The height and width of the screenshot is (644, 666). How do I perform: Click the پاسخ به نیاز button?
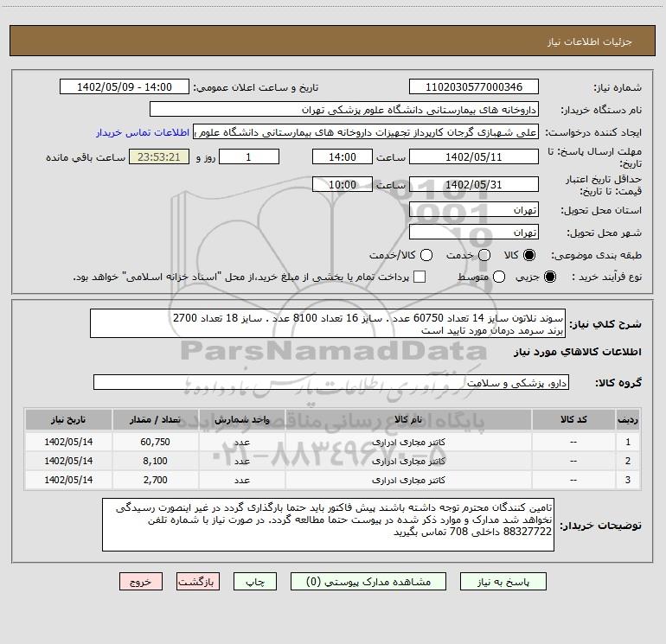[x=503, y=582]
